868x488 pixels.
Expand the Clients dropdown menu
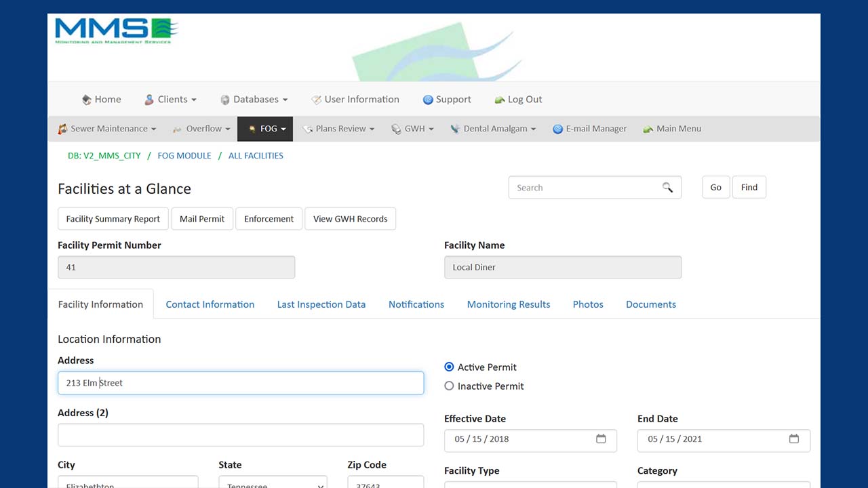pyautogui.click(x=170, y=100)
